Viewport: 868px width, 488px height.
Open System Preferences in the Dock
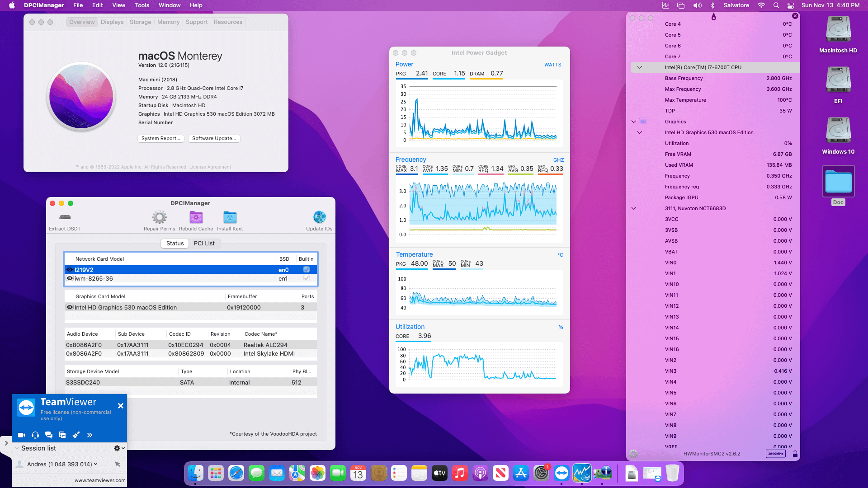coord(541,473)
